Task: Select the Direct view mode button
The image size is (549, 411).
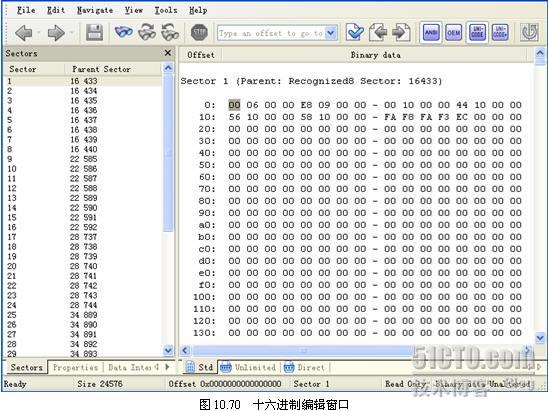Action: pyautogui.click(x=304, y=367)
